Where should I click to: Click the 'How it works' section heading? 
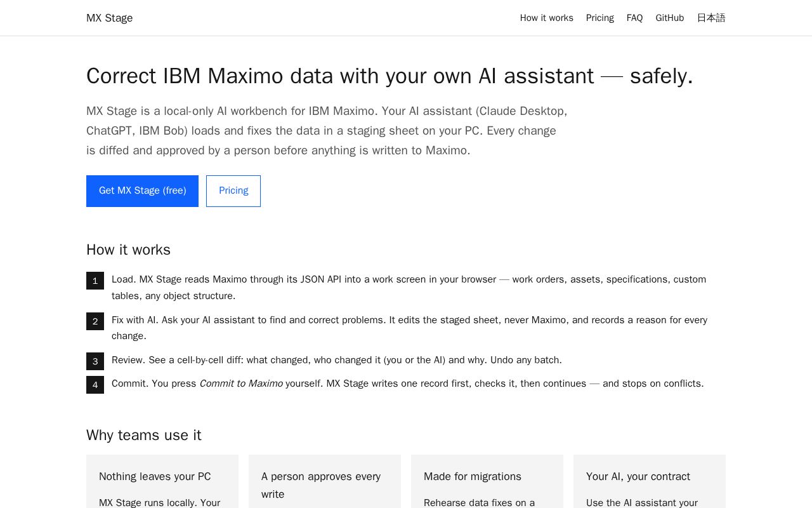(128, 250)
